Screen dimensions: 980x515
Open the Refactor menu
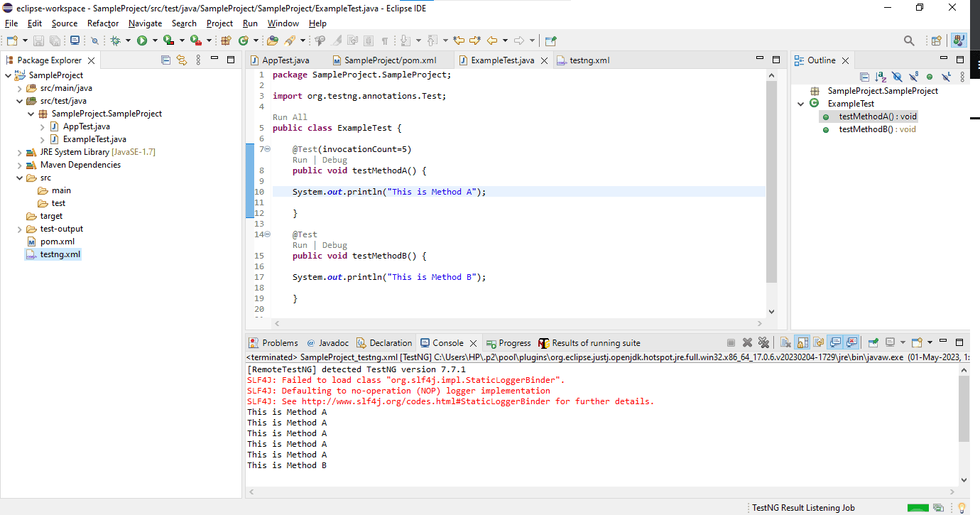103,23
